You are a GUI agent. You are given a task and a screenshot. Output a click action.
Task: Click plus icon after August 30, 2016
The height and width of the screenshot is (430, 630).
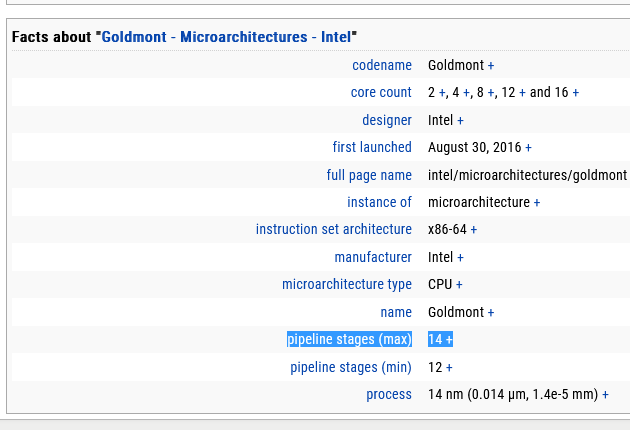[528, 147]
